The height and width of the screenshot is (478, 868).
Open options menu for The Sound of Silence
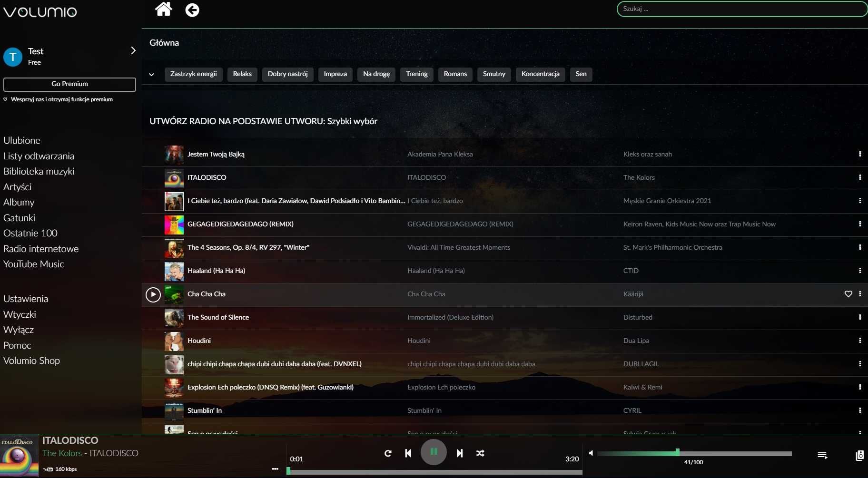860,317
